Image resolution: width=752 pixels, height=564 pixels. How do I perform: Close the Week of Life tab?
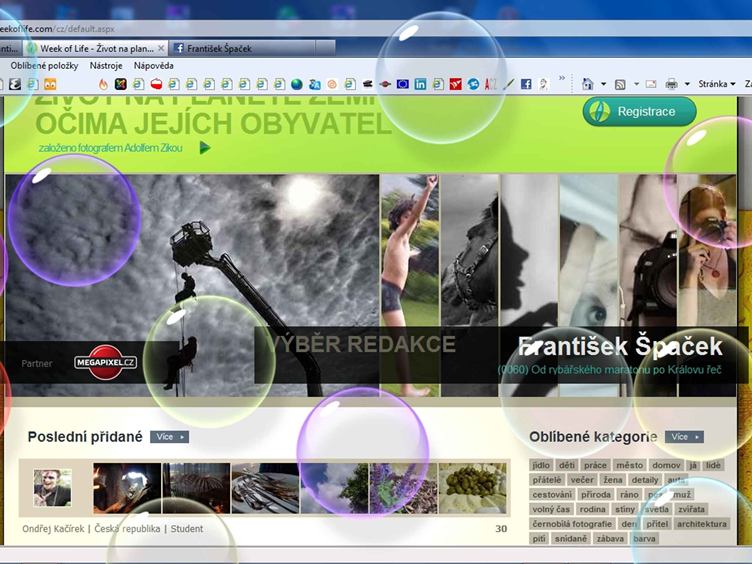click(x=162, y=48)
